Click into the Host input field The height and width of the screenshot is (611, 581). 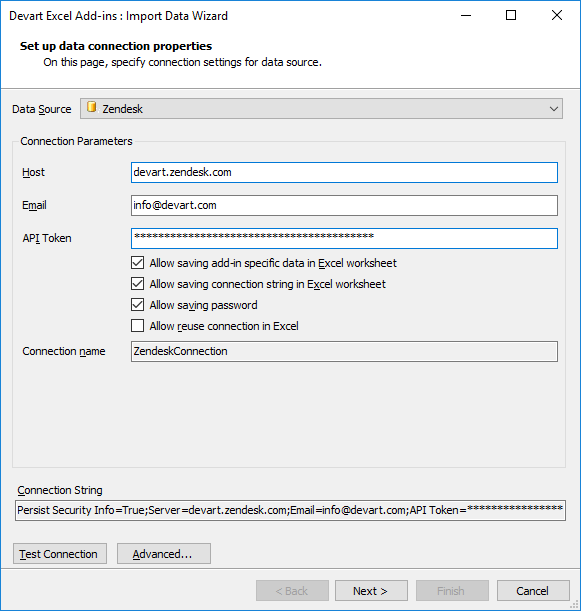point(344,172)
